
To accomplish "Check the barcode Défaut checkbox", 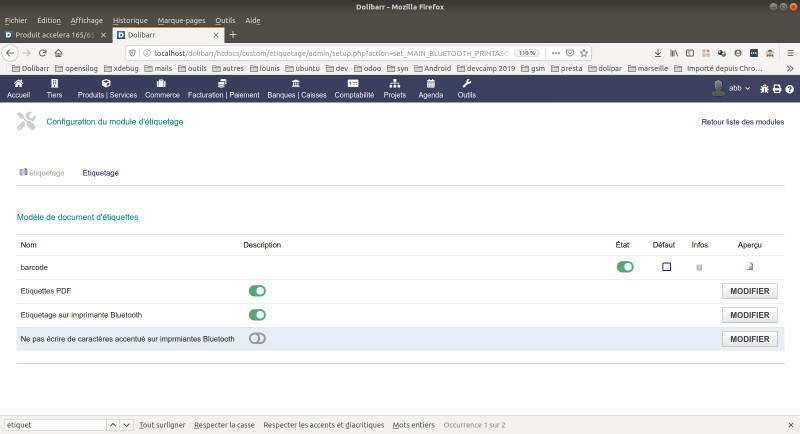I will click(666, 267).
